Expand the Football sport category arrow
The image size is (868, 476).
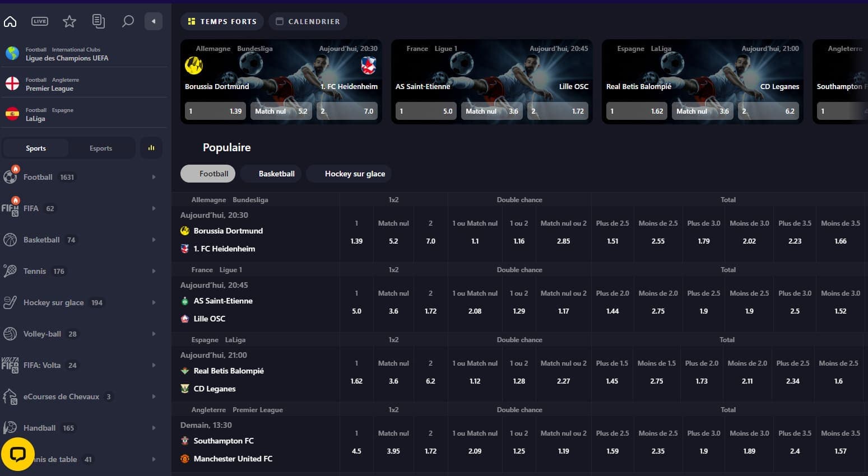[x=154, y=177]
